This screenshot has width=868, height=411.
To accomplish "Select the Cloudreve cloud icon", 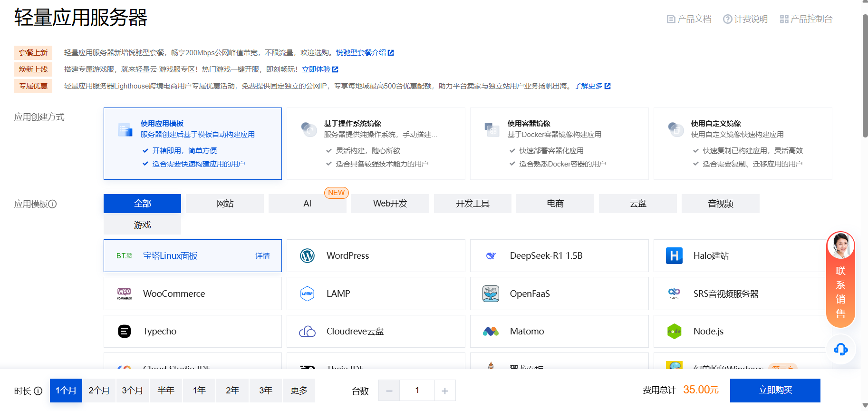I will [308, 332].
